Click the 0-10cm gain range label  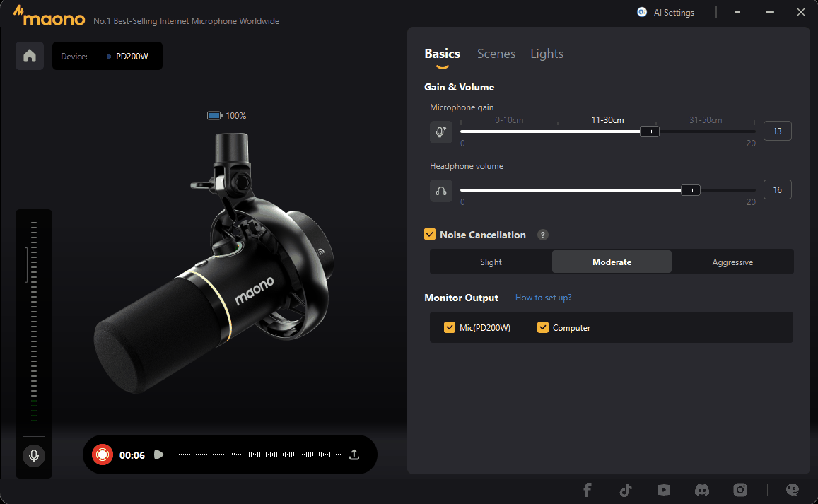click(509, 120)
